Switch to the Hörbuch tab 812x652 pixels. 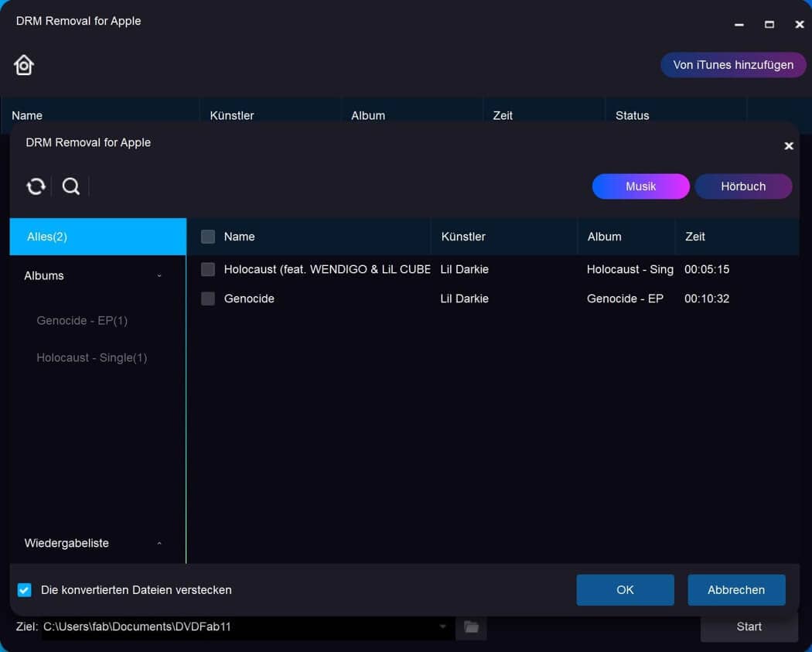tap(743, 186)
